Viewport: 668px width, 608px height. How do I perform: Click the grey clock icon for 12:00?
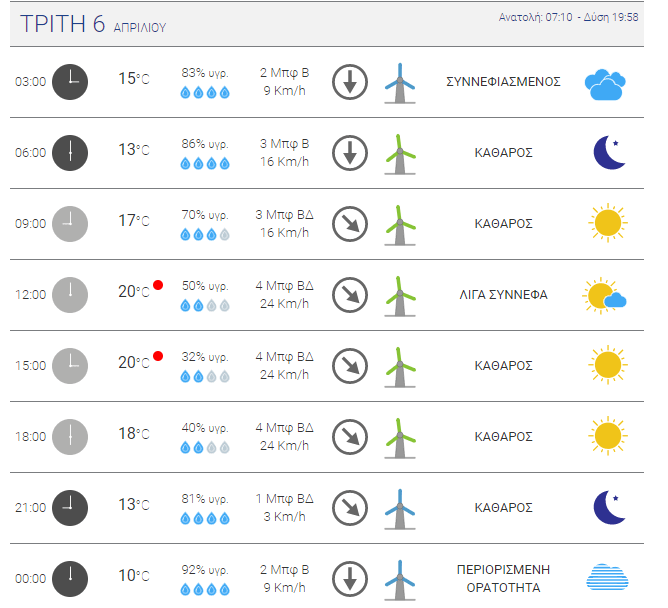70,295
